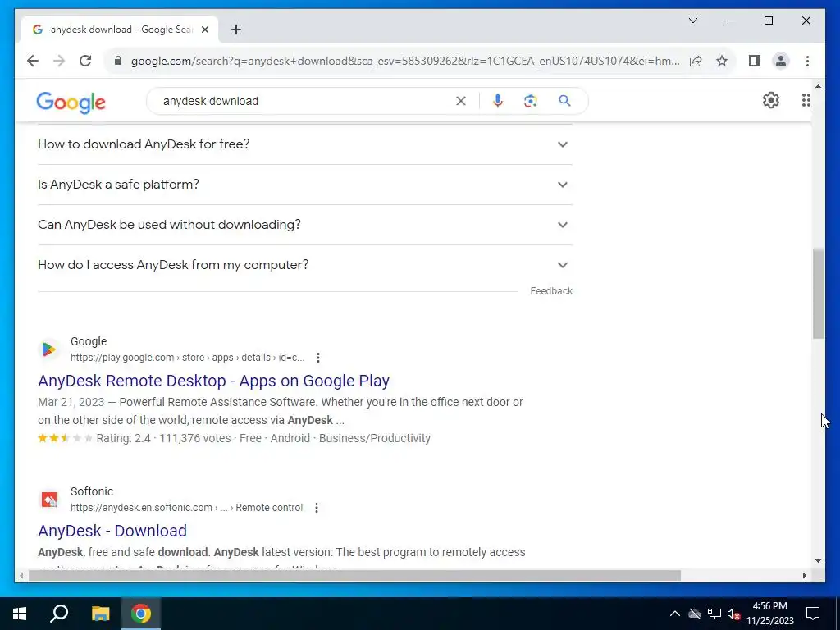840x630 pixels.
Task: Click the anydesk.en.softonic.com URL text
Action: click(x=186, y=507)
